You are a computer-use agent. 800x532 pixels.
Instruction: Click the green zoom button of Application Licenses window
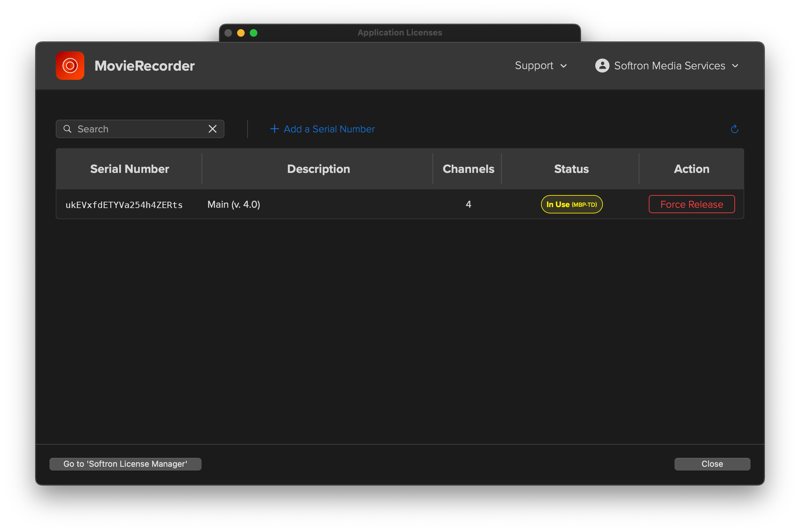[254, 33]
